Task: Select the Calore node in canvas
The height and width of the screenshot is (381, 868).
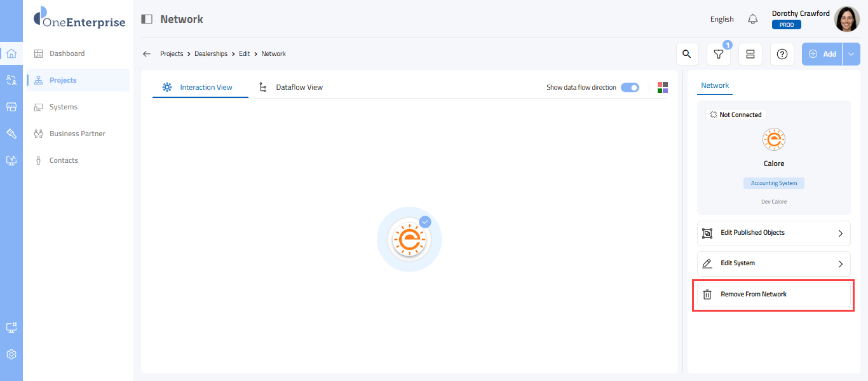Action: click(x=409, y=239)
